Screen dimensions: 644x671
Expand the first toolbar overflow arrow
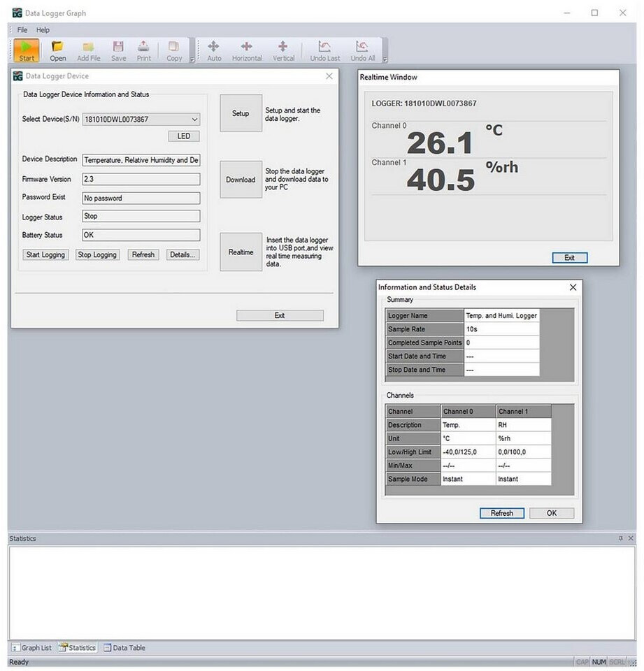click(192, 59)
